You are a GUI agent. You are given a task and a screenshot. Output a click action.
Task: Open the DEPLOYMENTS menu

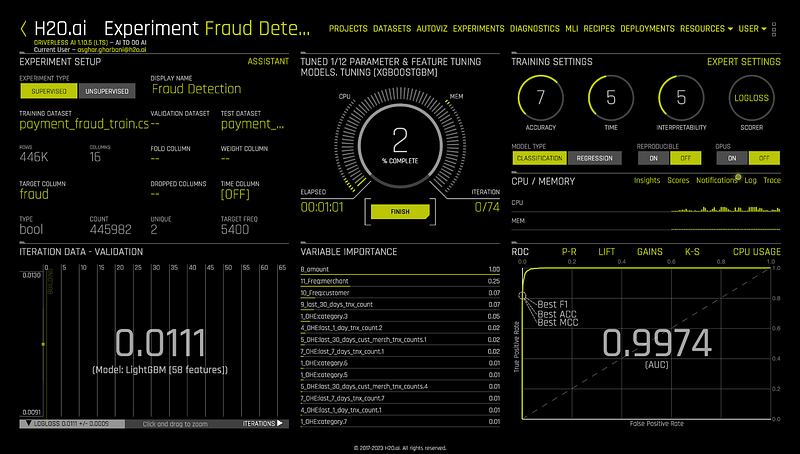coord(647,29)
